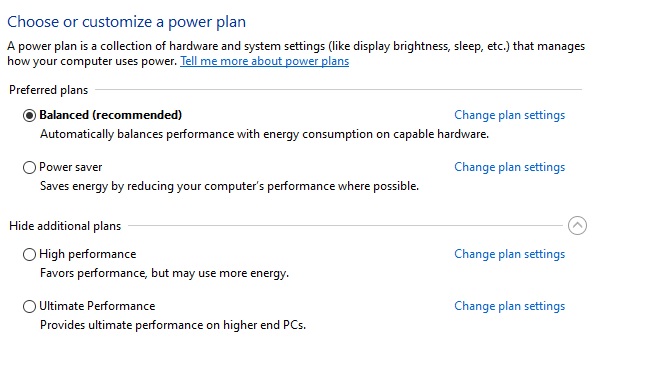The width and height of the screenshot is (669, 372).
Task: Click the 'Ultimate Performance' plan name label
Action: (x=97, y=306)
